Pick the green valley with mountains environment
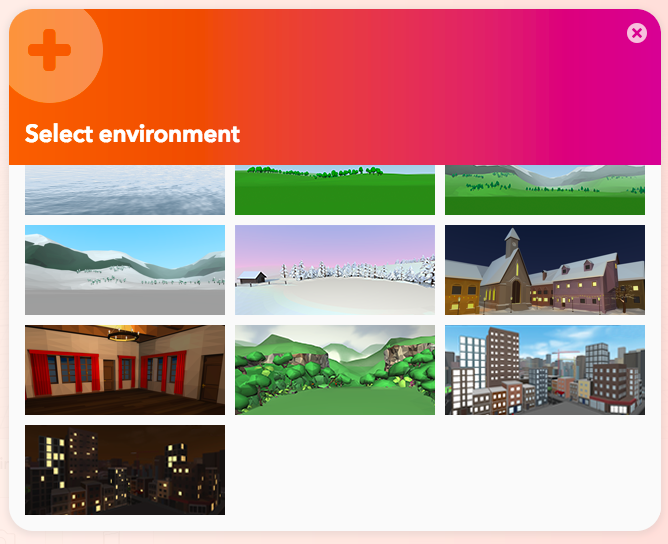The image size is (668, 544). (x=545, y=190)
